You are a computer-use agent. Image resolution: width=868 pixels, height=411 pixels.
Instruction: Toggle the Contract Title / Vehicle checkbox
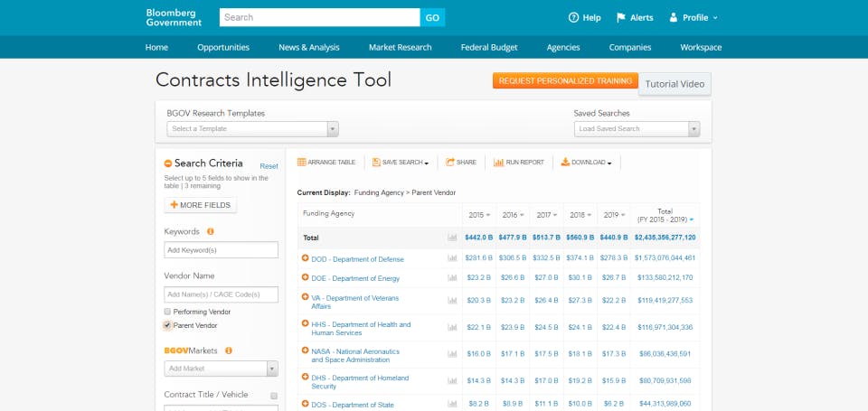[x=274, y=396]
